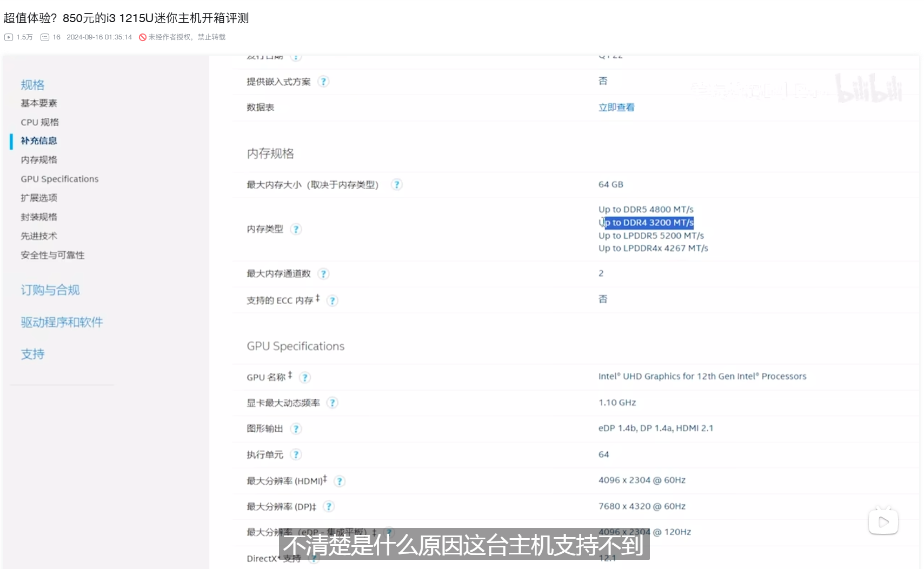Click the 4096 x 2304 @ 60Hz HDMI value

pos(642,480)
